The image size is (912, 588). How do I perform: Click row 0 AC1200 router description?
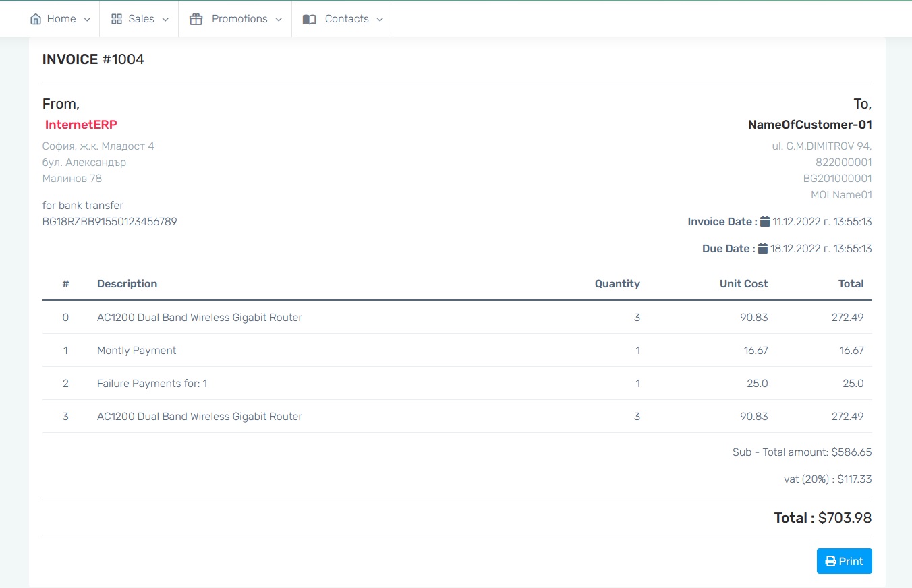200,318
